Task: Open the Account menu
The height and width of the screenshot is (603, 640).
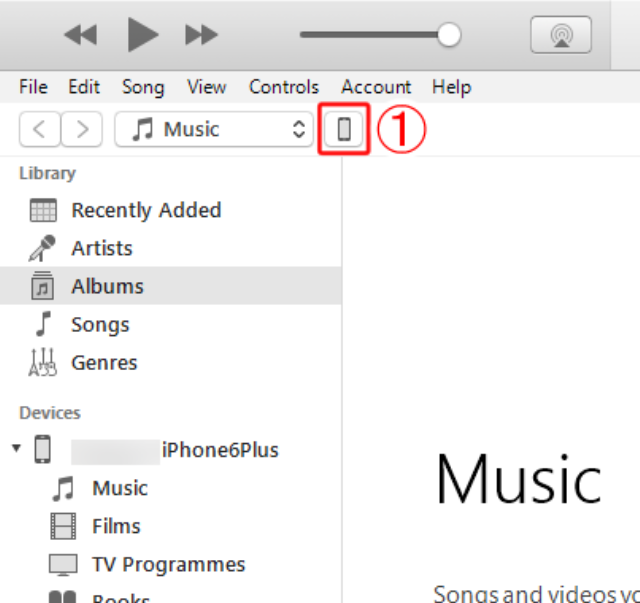Action: click(376, 87)
